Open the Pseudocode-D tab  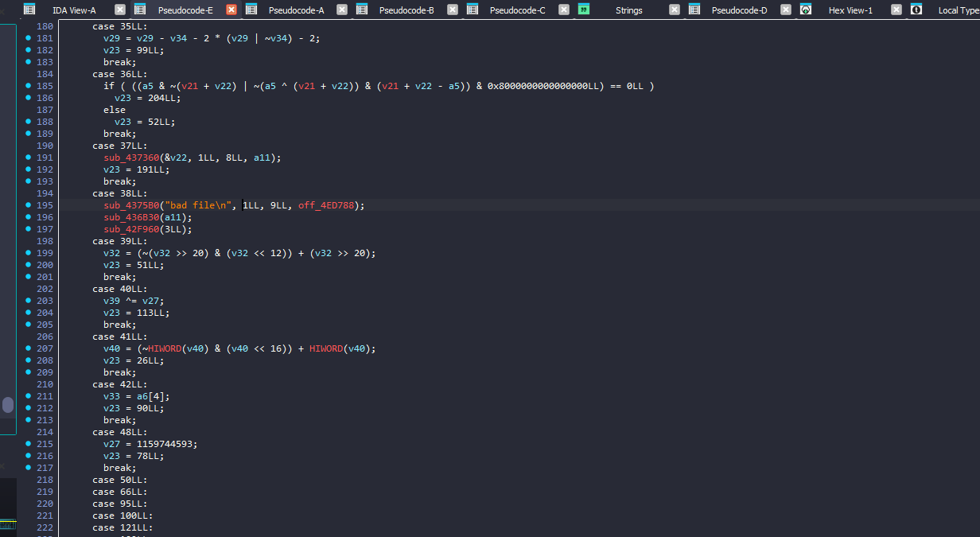pos(739,10)
